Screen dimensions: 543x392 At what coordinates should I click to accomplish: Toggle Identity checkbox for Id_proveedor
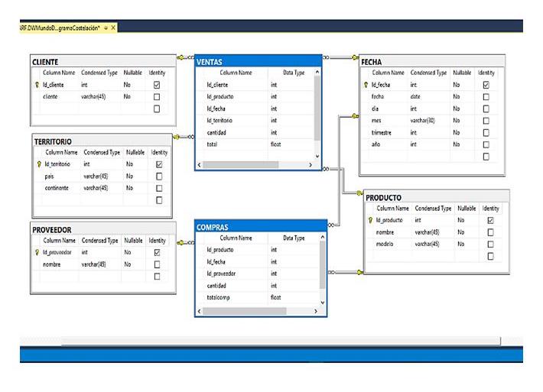(157, 253)
